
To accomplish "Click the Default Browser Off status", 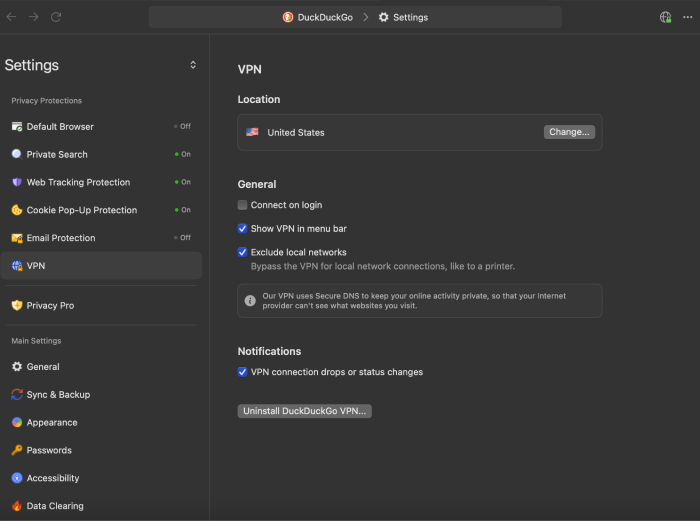I will [183, 126].
